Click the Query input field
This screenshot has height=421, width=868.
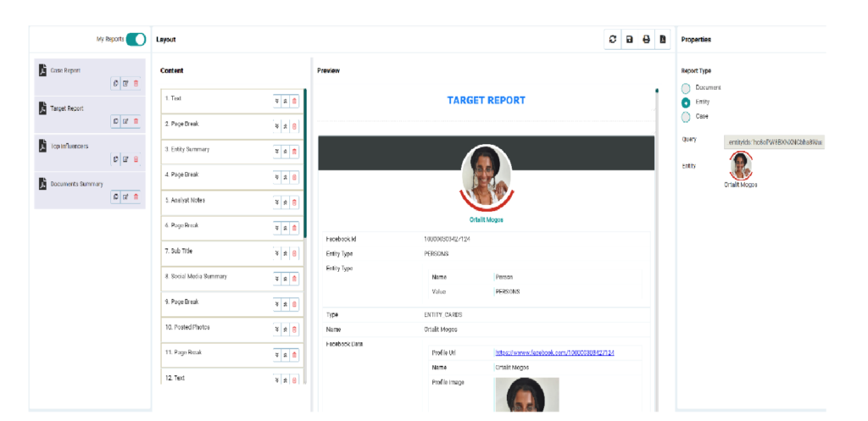(x=774, y=142)
